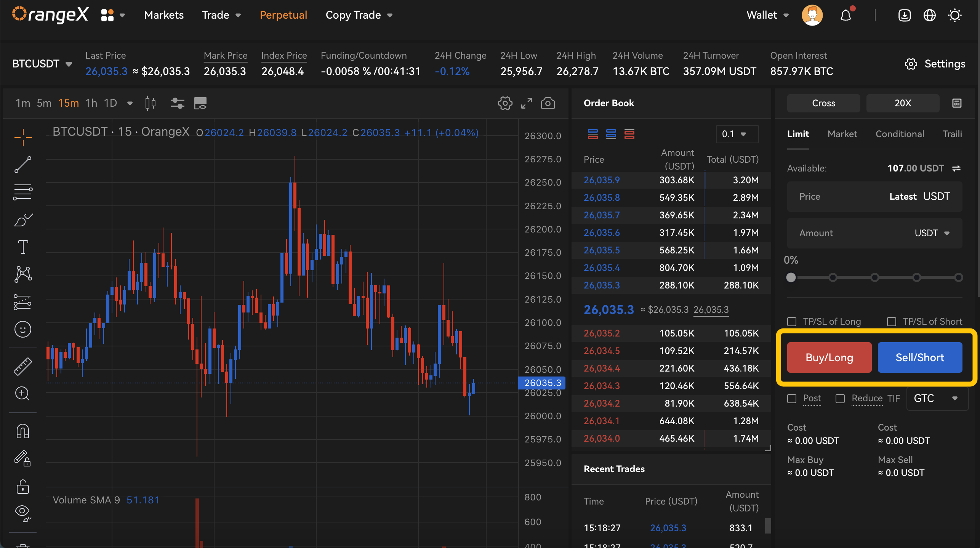Open the chart patterns tool
980x548 pixels.
tap(23, 274)
